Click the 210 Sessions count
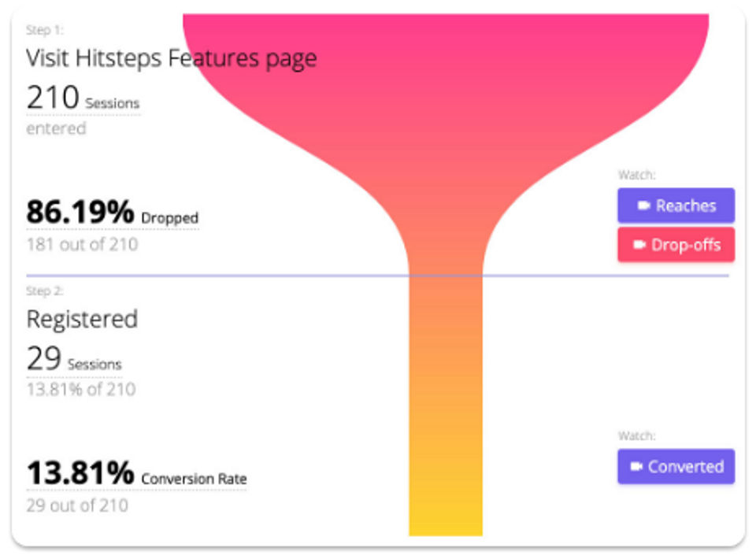Screen dimensions: 756x559 (83, 99)
